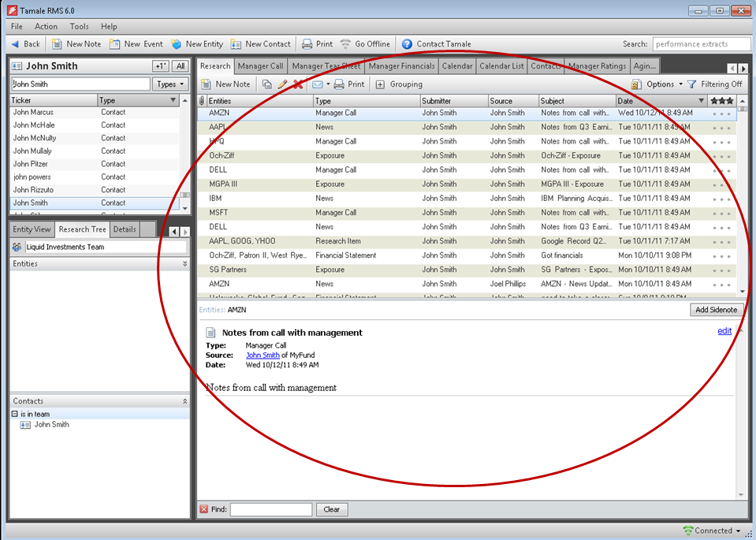756x540 pixels.
Task: Click the contact list scroll down arrow
Action: (x=185, y=209)
